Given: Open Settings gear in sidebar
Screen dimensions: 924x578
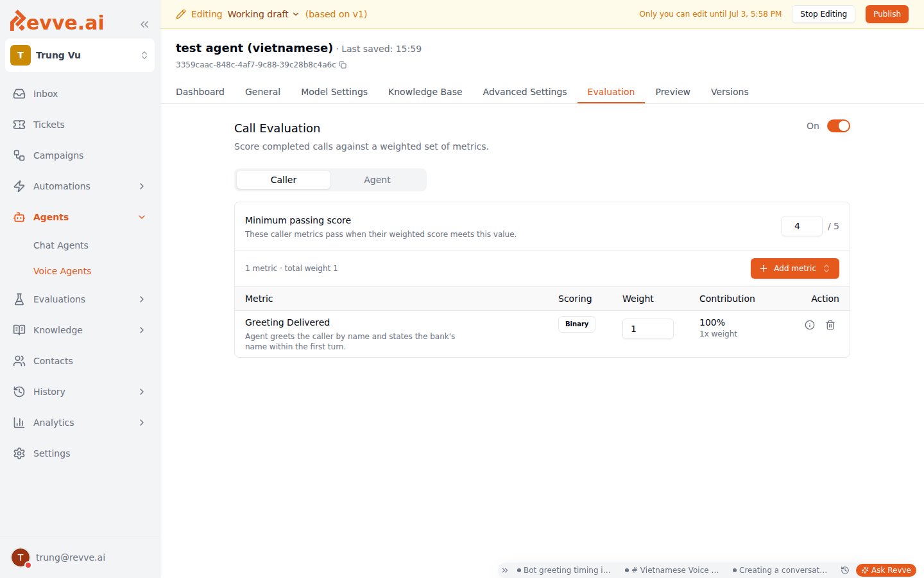Looking at the screenshot, I should point(80,453).
